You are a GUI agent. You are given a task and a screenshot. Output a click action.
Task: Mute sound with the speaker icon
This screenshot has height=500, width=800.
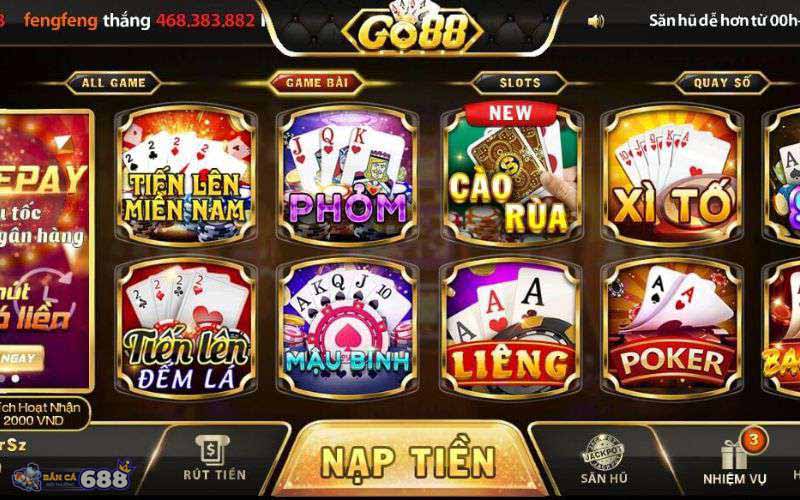pyautogui.click(x=595, y=21)
